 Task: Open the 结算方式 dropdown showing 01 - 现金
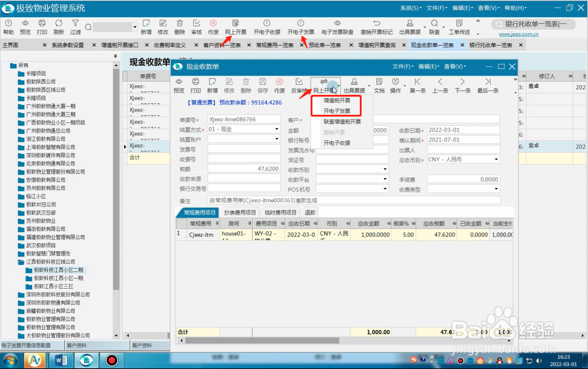(277, 129)
